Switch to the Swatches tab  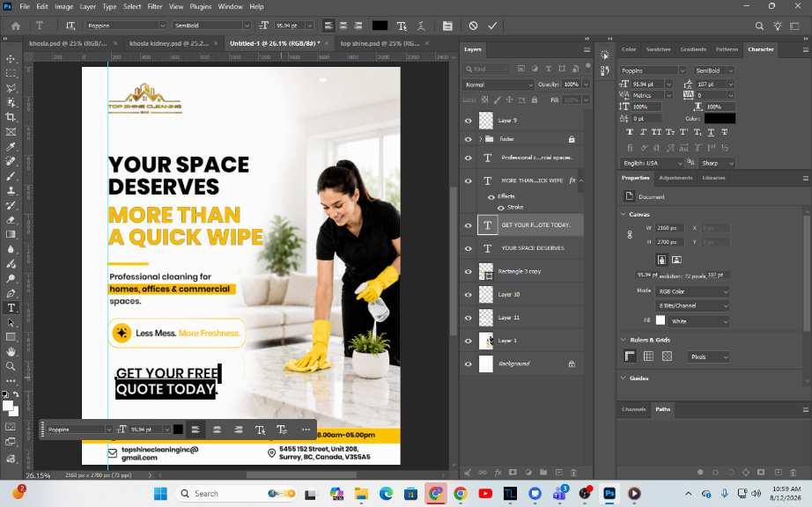click(658, 49)
